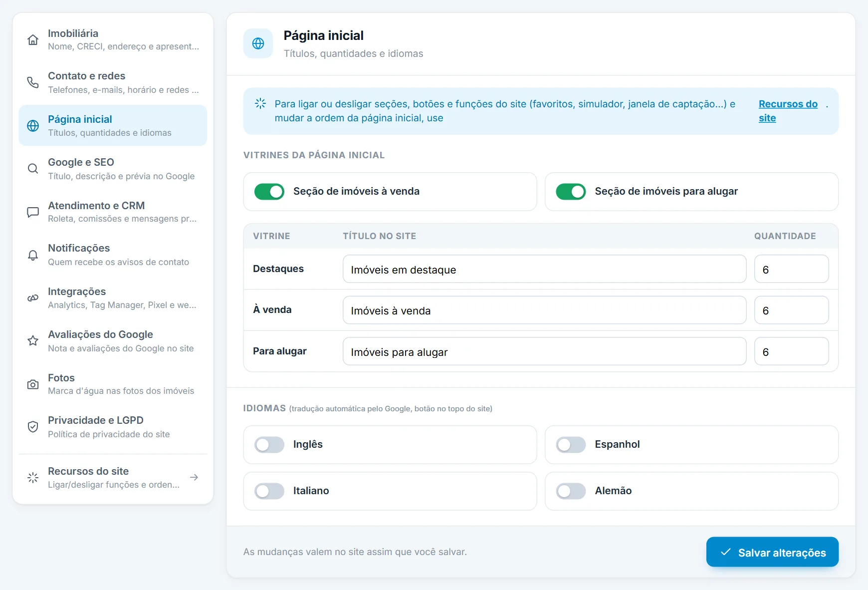
Task: Click the bell icon beside Notificações
Action: [x=33, y=255]
